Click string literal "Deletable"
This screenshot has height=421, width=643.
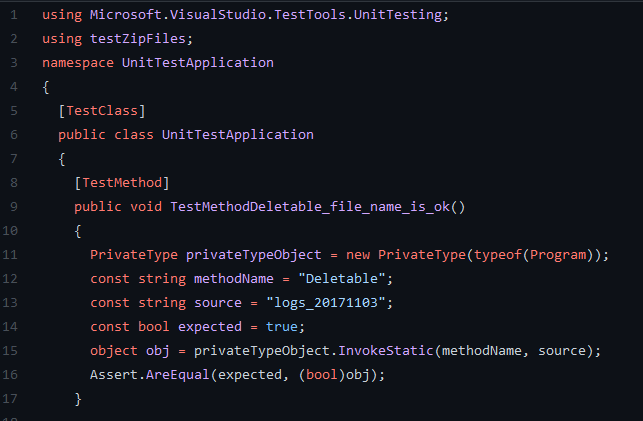tap(342, 279)
